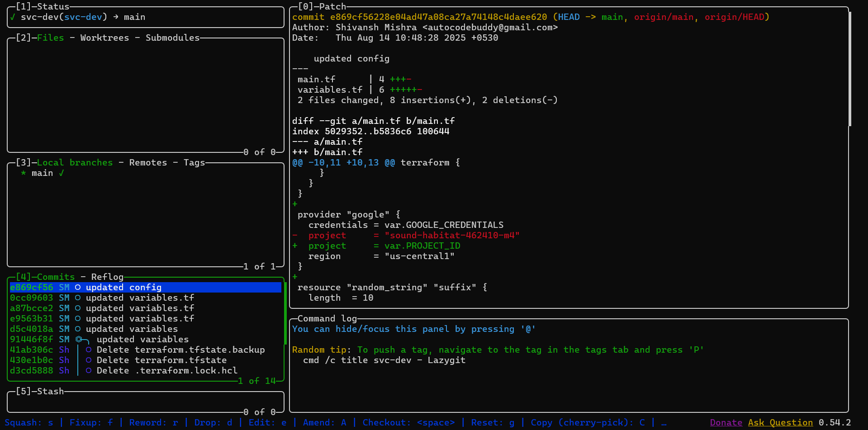Click the merge graph node on commit 91446f8f
868x430 pixels.
click(x=79, y=339)
